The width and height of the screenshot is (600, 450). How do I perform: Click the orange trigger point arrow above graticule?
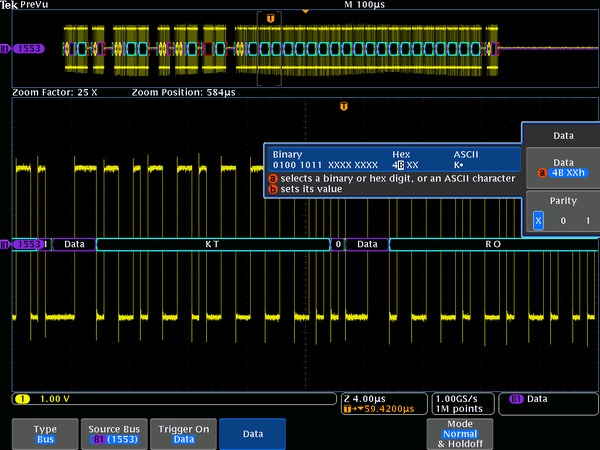tap(305, 11)
